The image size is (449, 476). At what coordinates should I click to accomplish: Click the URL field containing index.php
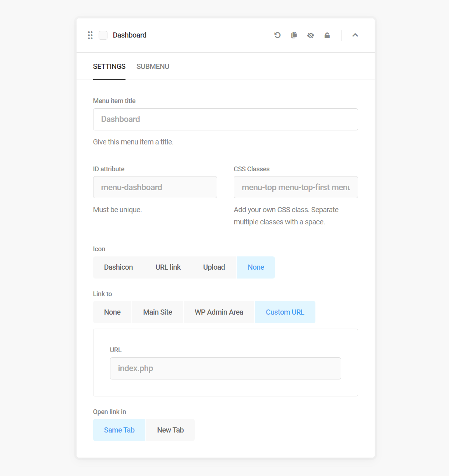(x=226, y=368)
